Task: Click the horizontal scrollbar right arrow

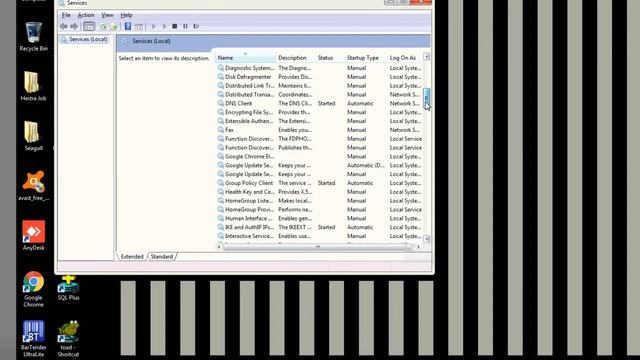Action: point(418,247)
